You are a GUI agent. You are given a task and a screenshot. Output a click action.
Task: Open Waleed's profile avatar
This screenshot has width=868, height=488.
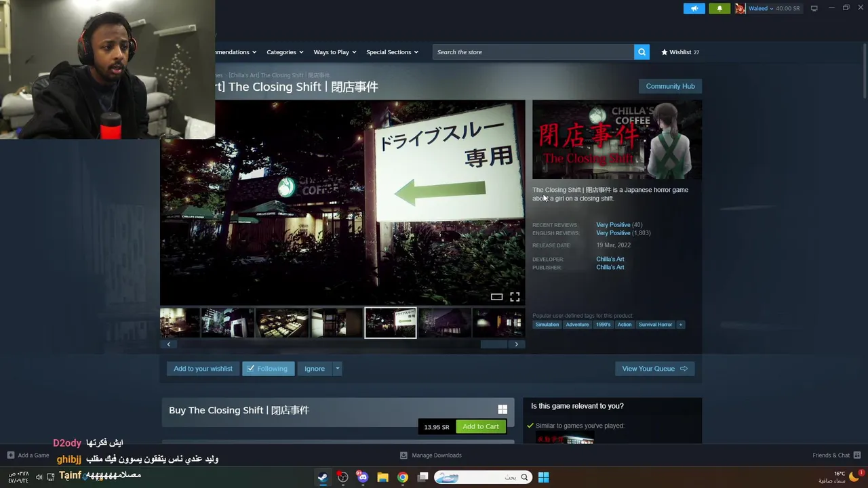click(740, 8)
